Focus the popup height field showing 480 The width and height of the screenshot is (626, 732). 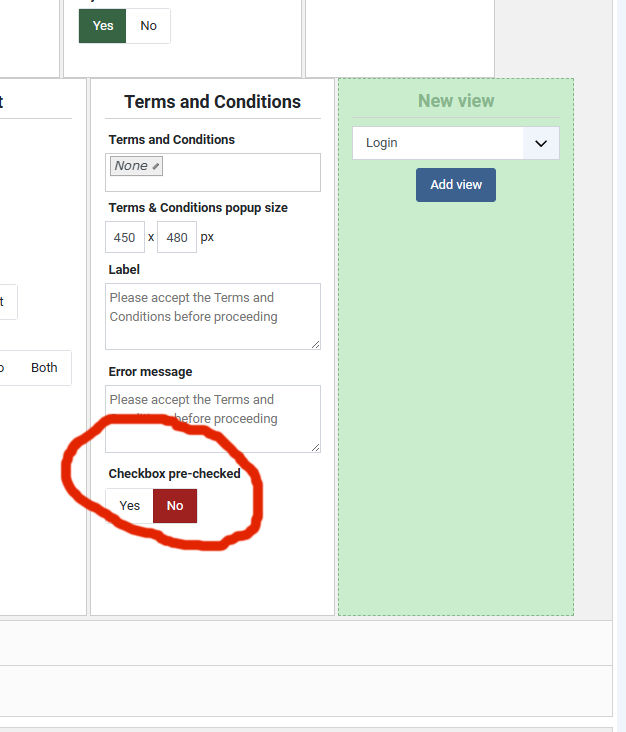[177, 237]
